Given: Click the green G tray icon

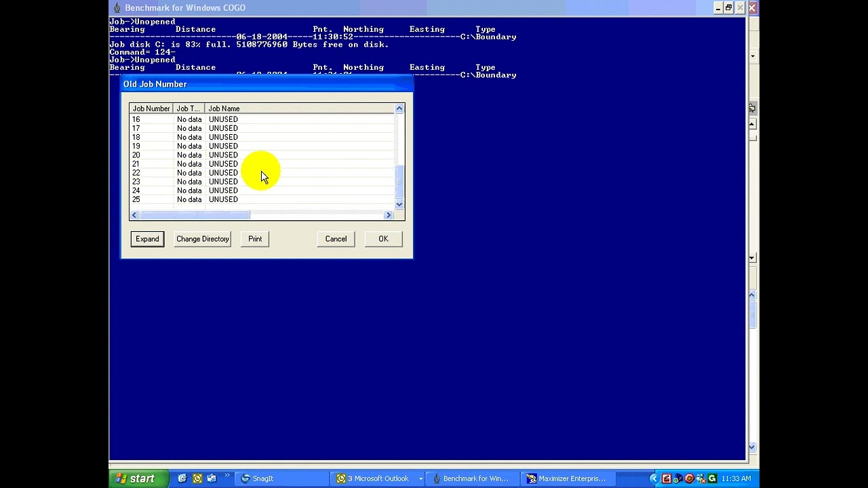Looking at the screenshot, I should 712,479.
